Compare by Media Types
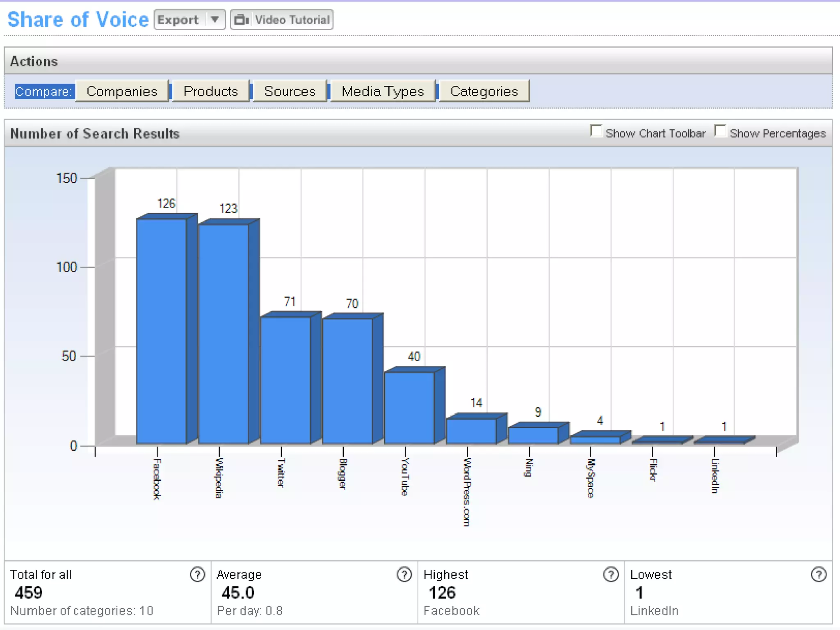Screen dimensions: 840x630 pos(383,91)
